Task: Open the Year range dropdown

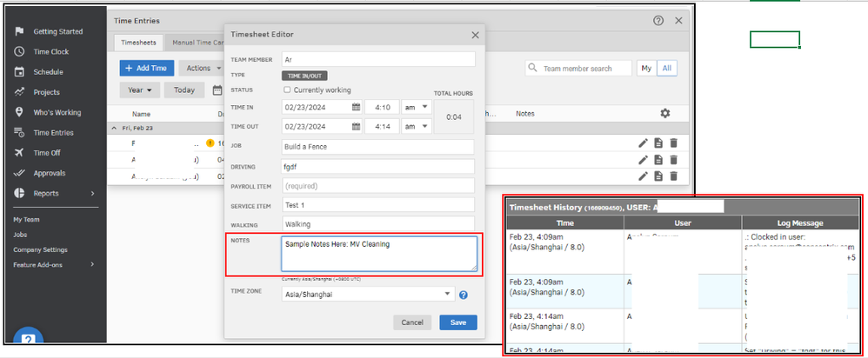Action: (x=139, y=90)
